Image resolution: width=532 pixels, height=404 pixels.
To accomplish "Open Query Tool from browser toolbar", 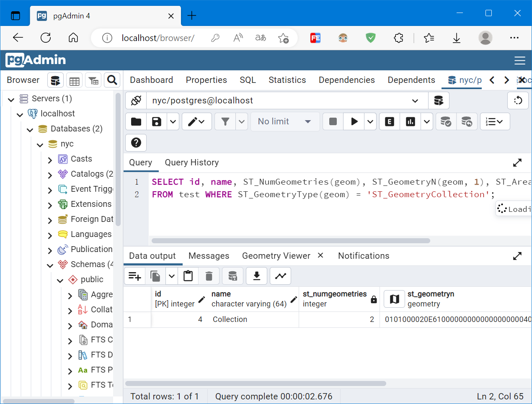I will click(55, 80).
